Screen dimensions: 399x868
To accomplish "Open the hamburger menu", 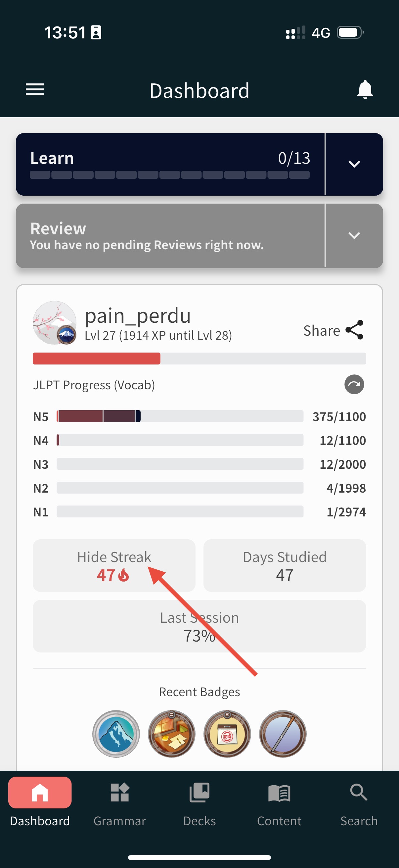I will pos(35,90).
